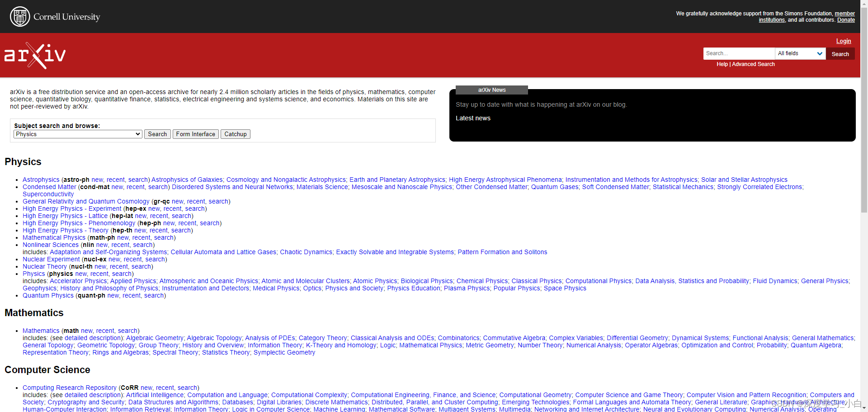Screen dimensions: 868x412
Task: Open Computer Vision and Pattern Recognition
Action: click(x=746, y=395)
